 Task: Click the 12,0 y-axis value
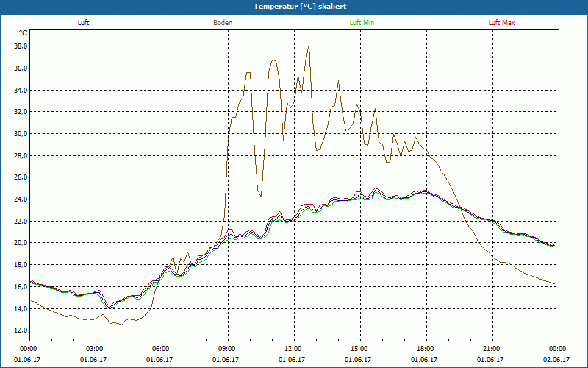21,330
